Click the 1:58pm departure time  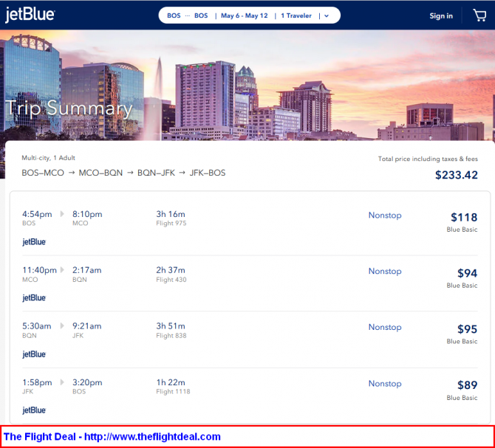pyautogui.click(x=37, y=382)
